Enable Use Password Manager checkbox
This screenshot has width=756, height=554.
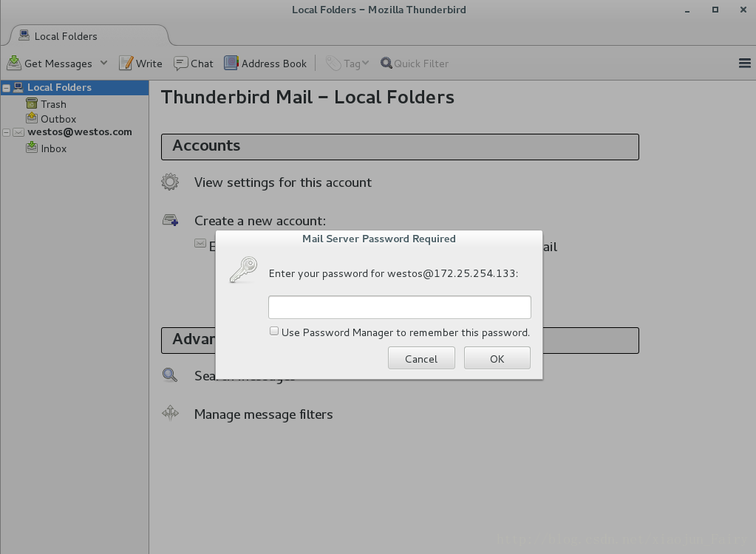pos(274,331)
